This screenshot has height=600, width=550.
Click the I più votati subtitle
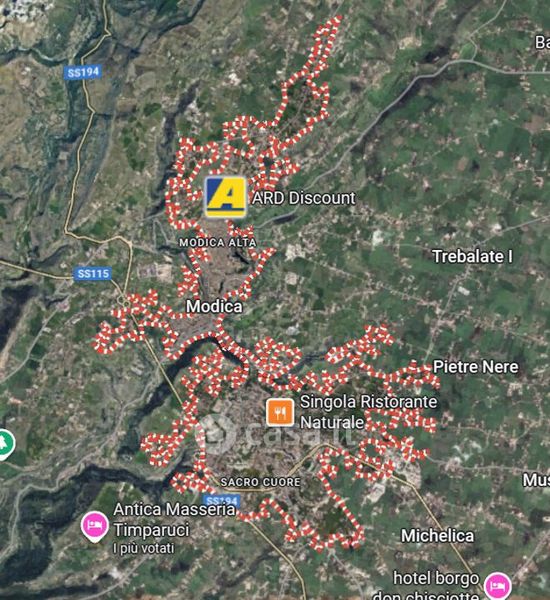click(144, 548)
